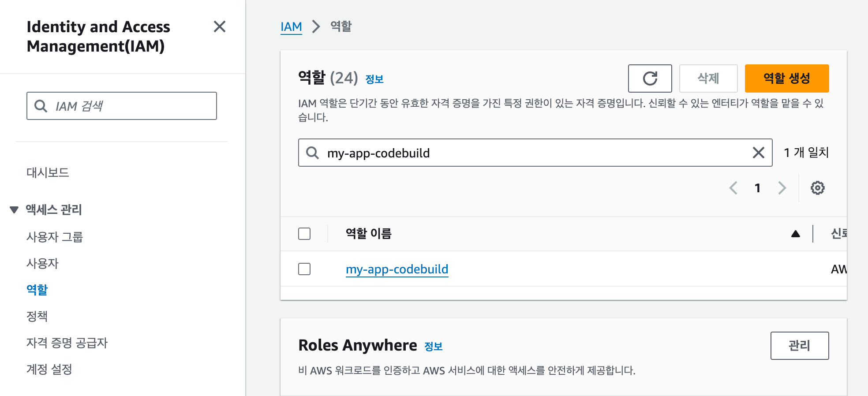This screenshot has height=396, width=868.
Task: Open the my-app-codebuild role link
Action: click(x=397, y=269)
